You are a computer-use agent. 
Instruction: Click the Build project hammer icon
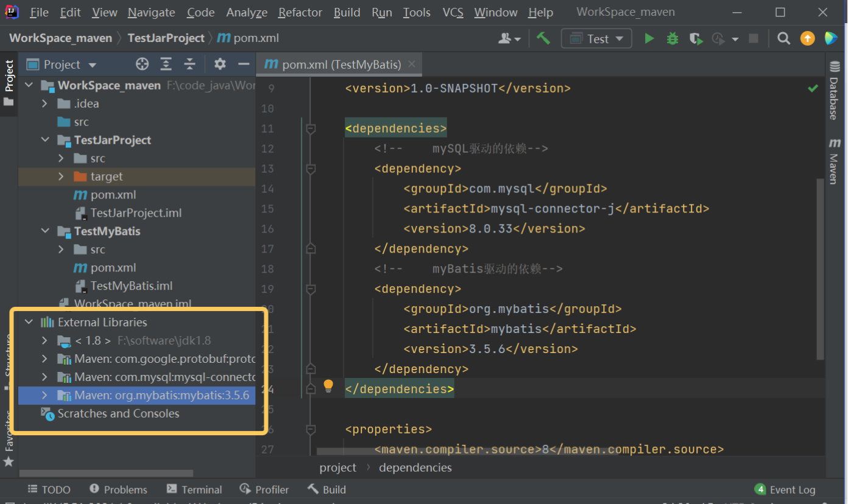[x=543, y=38]
